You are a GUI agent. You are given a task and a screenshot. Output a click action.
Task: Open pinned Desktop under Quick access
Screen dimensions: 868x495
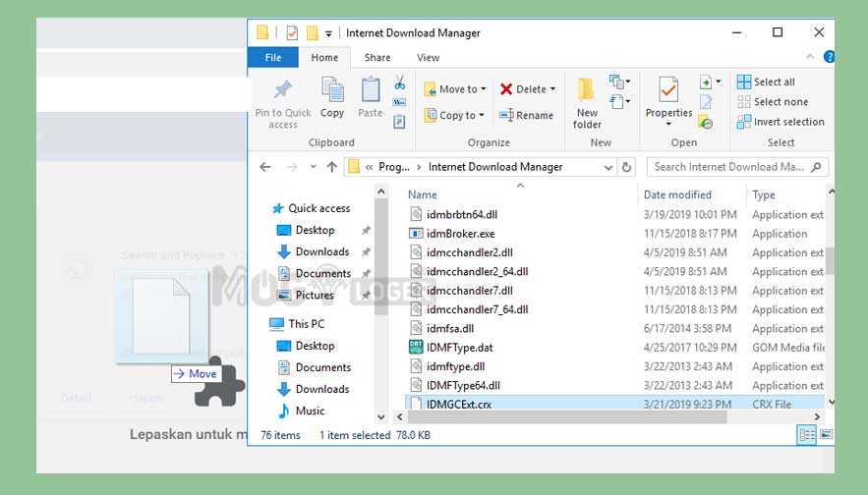coord(315,230)
